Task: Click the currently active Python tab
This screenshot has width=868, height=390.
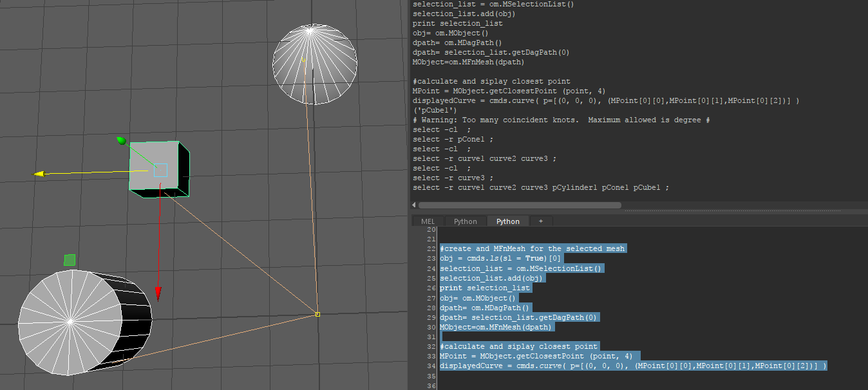Action: point(507,221)
